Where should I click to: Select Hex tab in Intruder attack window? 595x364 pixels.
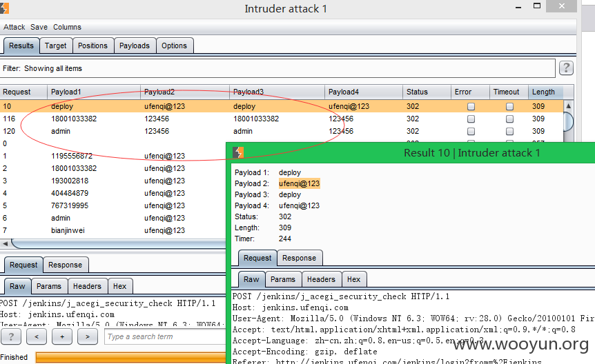119,286
